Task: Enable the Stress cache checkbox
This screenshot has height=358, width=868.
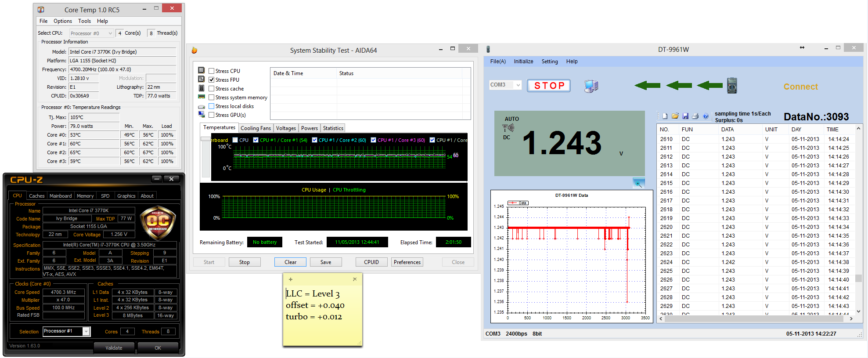Action: tap(212, 89)
